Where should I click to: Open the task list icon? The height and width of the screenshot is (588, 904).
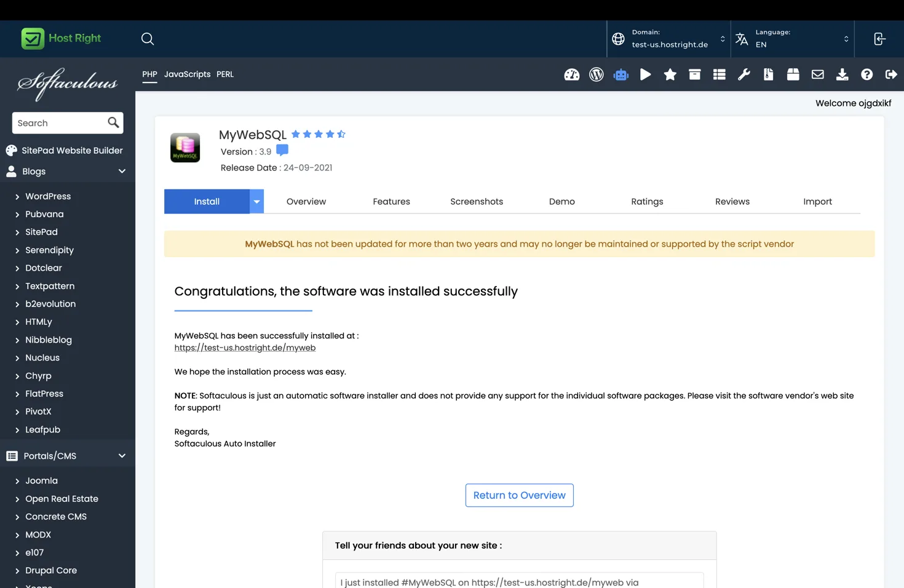click(720, 74)
